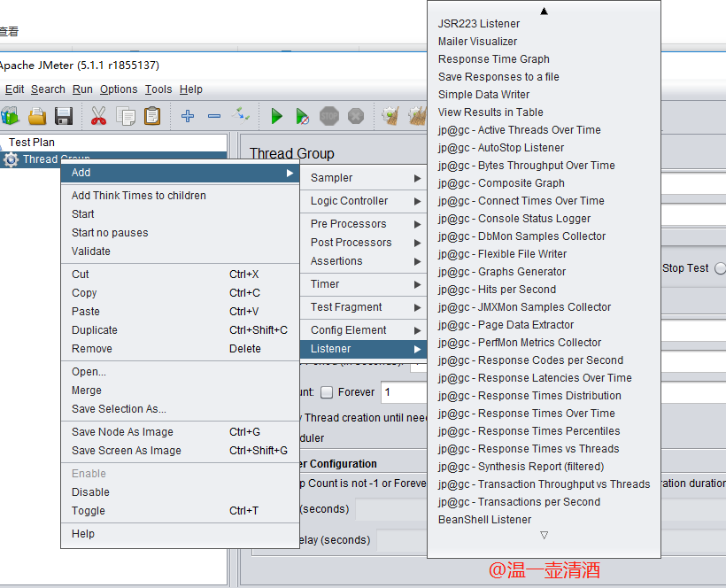Click the Shutdown toolbar icon
Image resolution: width=726 pixels, height=588 pixels.
pyautogui.click(x=356, y=116)
